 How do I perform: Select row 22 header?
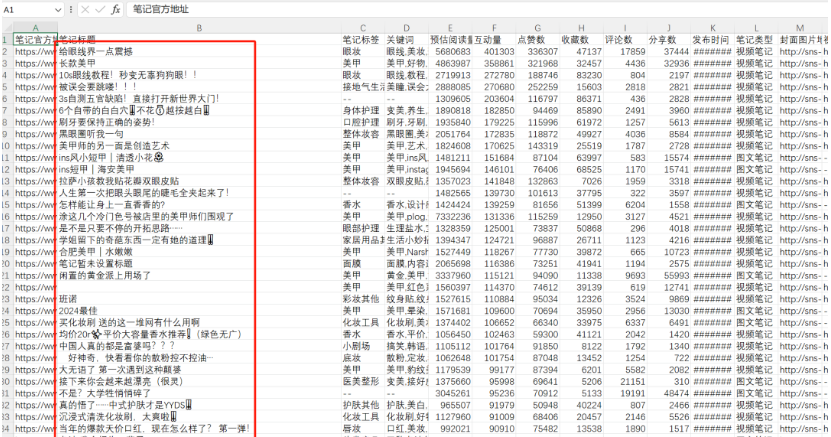coord(6,287)
